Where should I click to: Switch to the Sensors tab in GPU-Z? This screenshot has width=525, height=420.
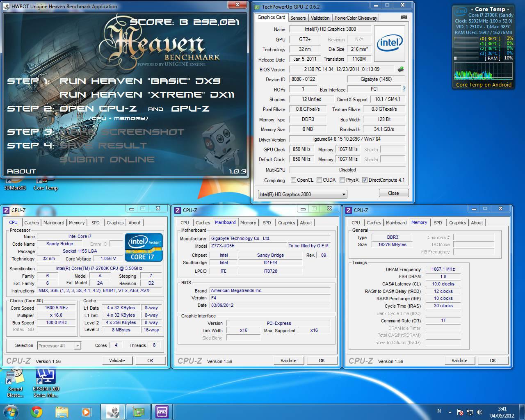point(298,18)
